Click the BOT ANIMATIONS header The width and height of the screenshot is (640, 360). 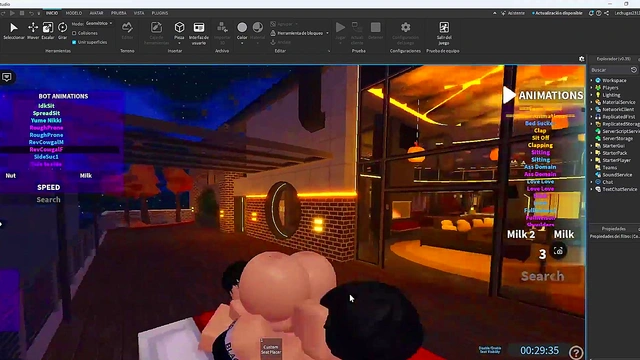63,96
